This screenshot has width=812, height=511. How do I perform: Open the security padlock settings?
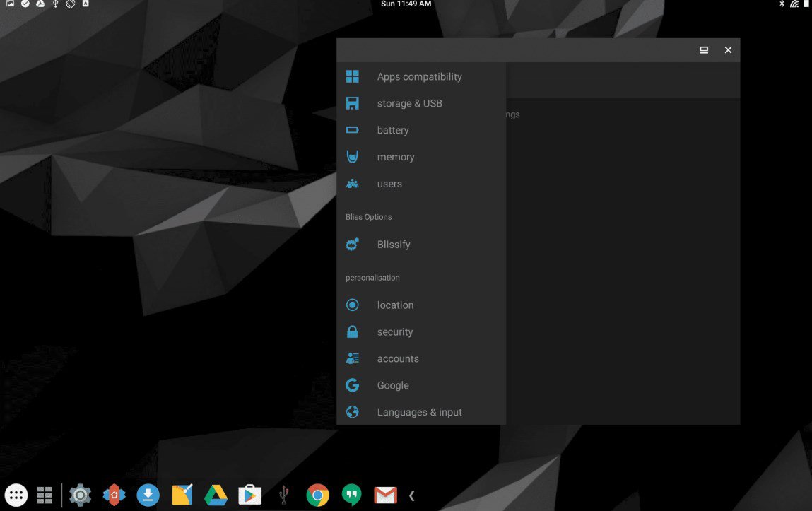[x=394, y=331]
